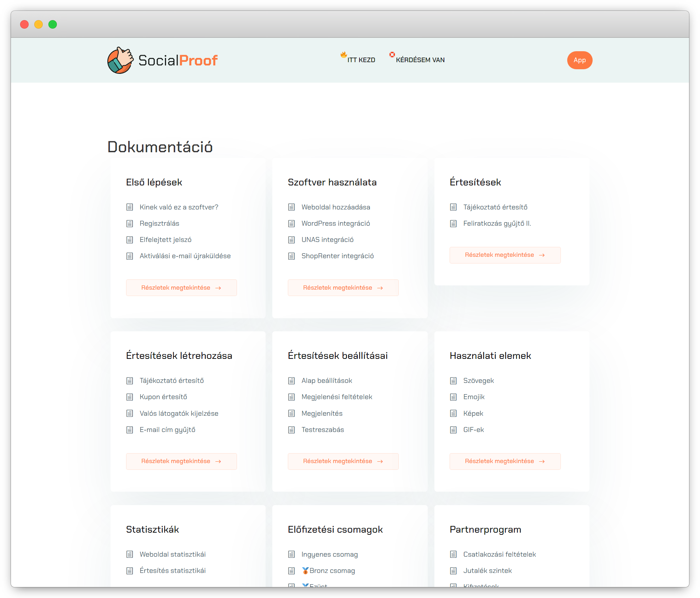Image resolution: width=700 pixels, height=598 pixels.
Task: Click the document icon beside Regisztrálás
Action: click(129, 223)
